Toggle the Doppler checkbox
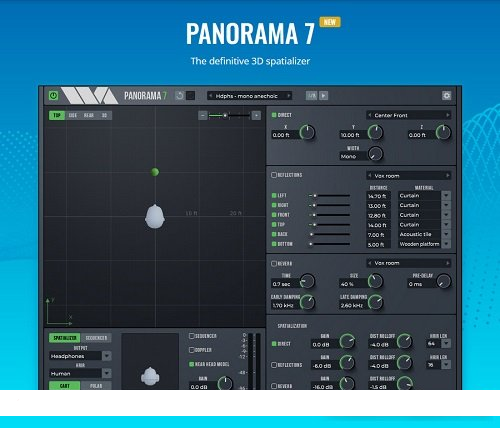 191,350
